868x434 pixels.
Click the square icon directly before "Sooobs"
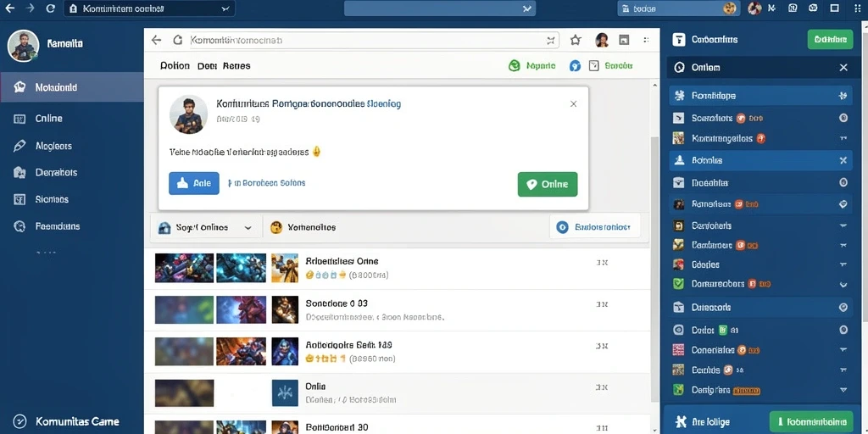[x=594, y=66]
